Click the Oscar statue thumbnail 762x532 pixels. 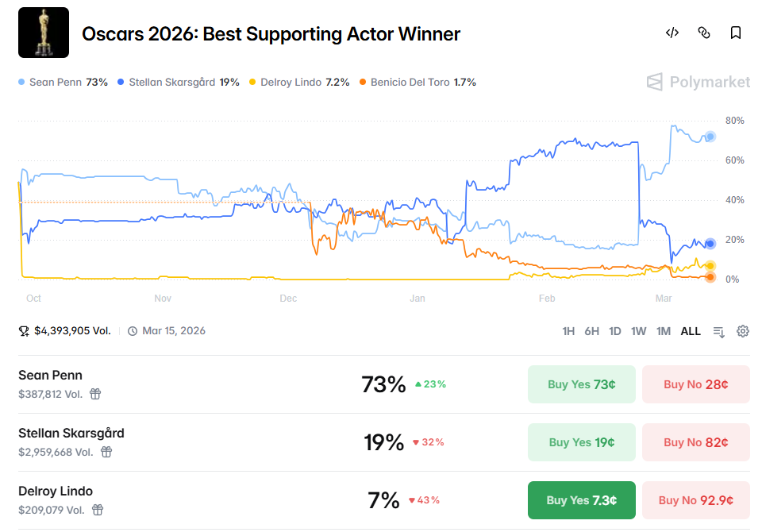coord(44,33)
